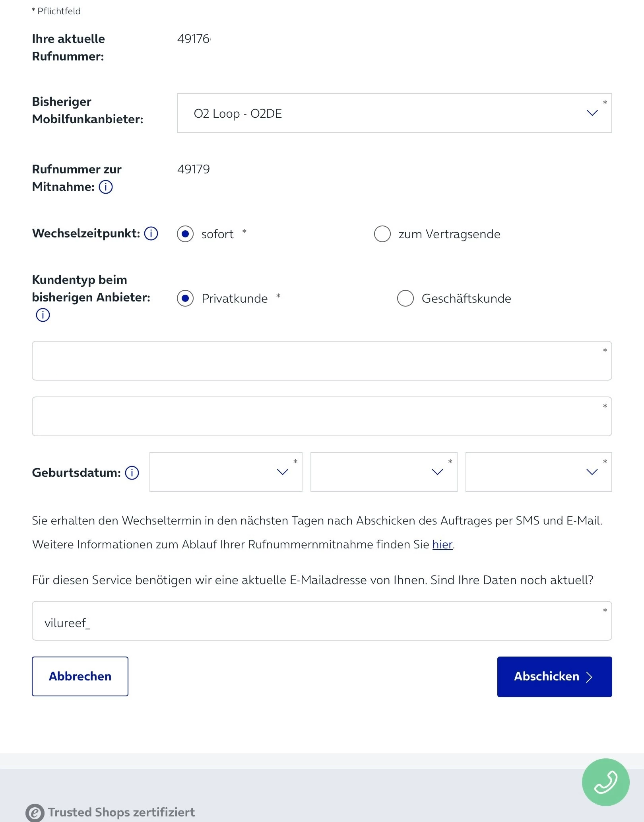Expand the middle Geburtsdatum dropdown
644x822 pixels.
click(x=384, y=472)
